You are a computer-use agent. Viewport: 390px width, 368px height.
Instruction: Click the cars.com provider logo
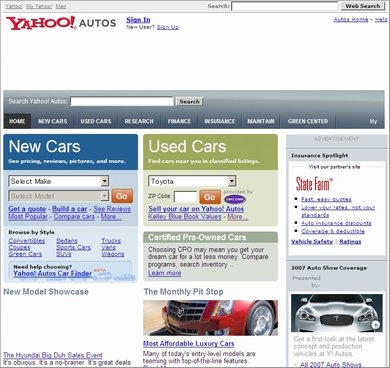pos(235,199)
